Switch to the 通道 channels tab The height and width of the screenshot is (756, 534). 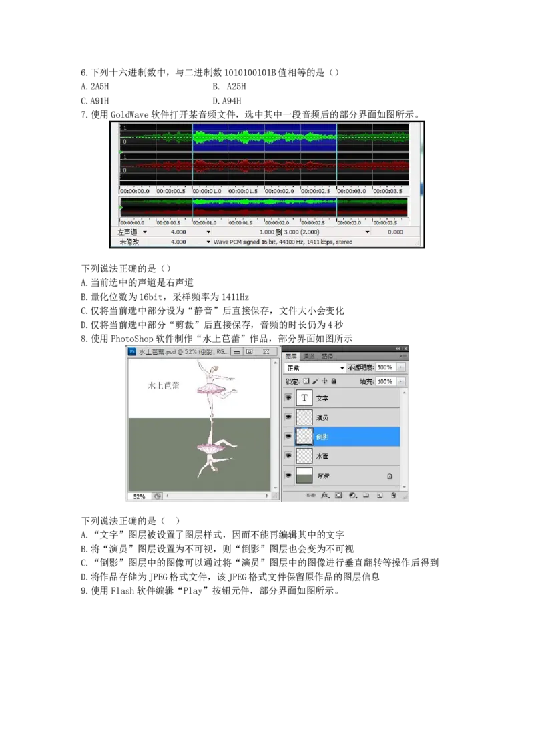(309, 356)
